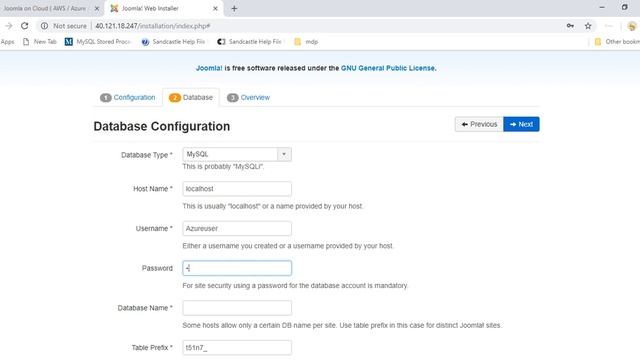Click into the Password field
Viewport: 640px width, 360px height.
[237, 268]
